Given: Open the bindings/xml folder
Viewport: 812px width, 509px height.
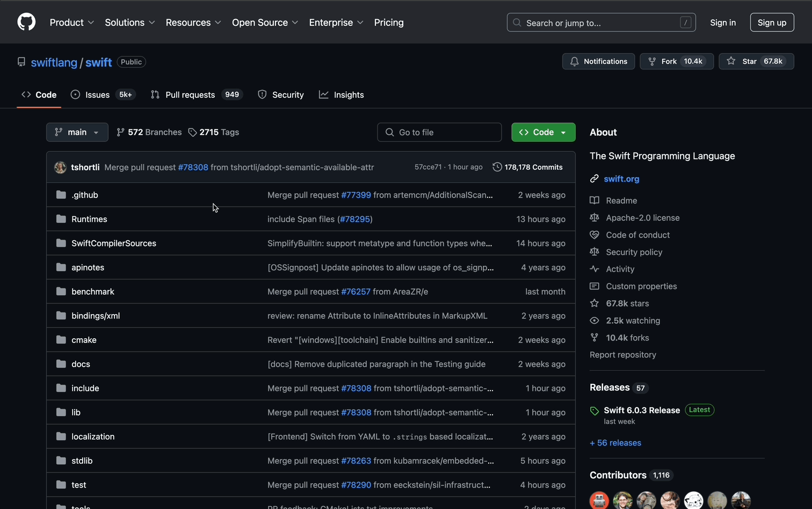Looking at the screenshot, I should (96, 316).
